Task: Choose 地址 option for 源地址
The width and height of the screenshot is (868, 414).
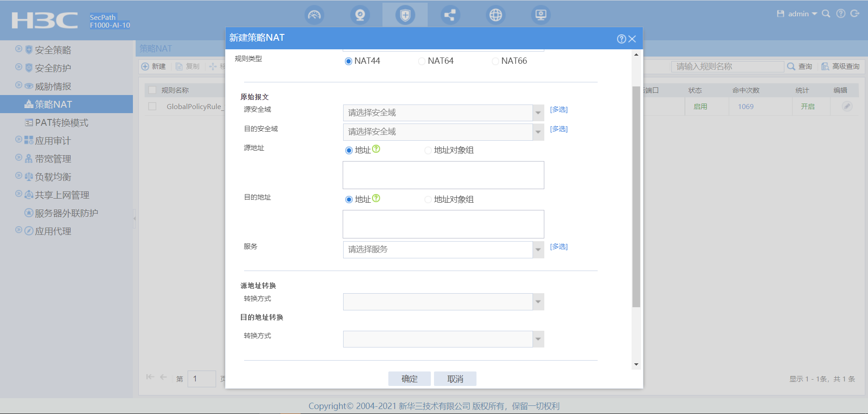Action: pos(349,150)
